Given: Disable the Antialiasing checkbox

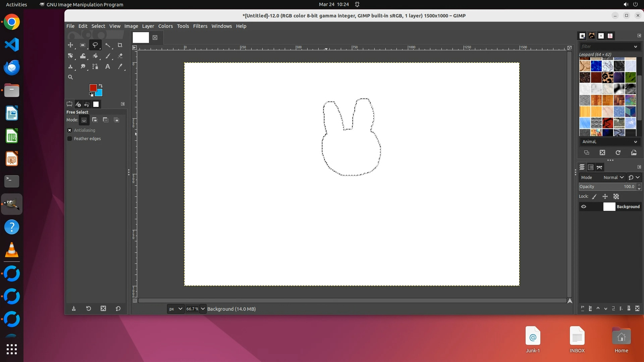Looking at the screenshot, I should [x=70, y=130].
